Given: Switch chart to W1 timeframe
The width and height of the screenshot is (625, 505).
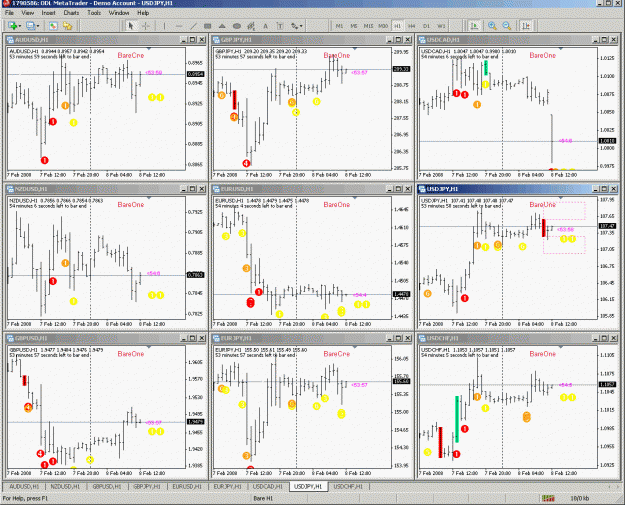Looking at the screenshot, I should (x=441, y=26).
